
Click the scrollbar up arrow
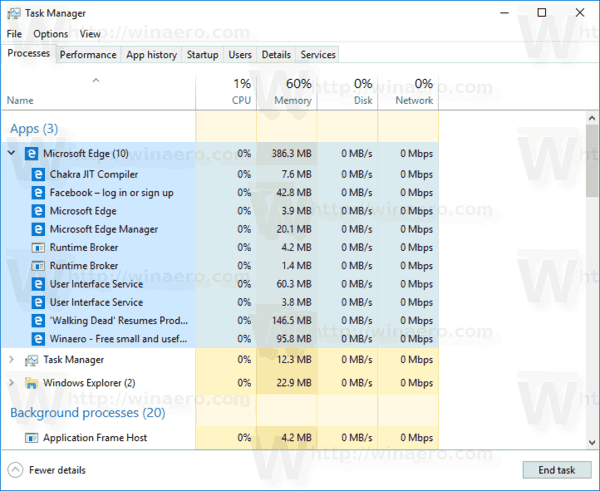tap(592, 118)
